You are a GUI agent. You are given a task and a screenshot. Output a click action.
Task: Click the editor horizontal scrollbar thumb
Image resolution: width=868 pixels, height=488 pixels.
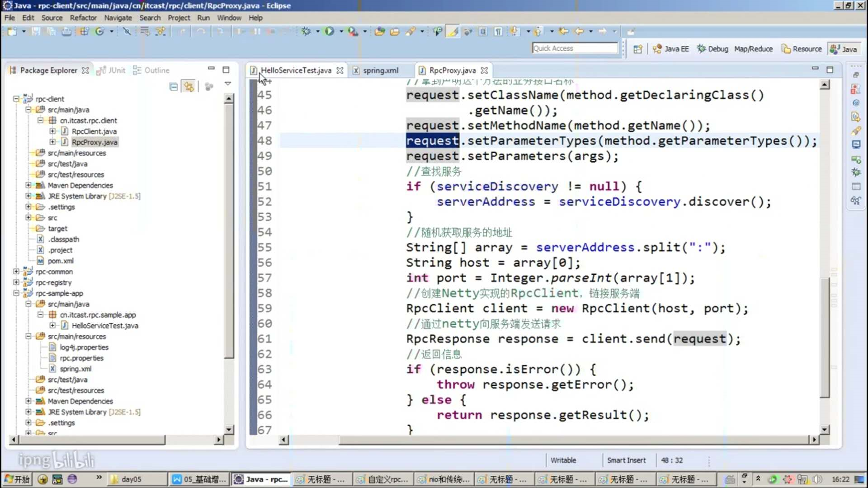click(x=574, y=440)
